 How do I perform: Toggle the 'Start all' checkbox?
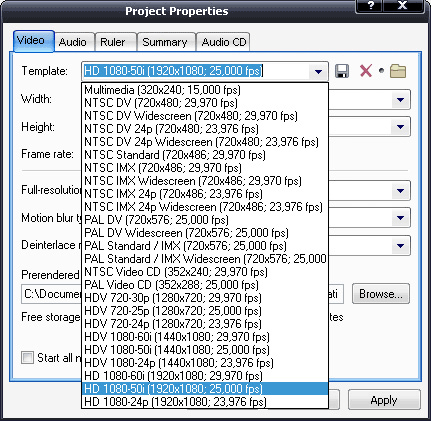(x=27, y=358)
